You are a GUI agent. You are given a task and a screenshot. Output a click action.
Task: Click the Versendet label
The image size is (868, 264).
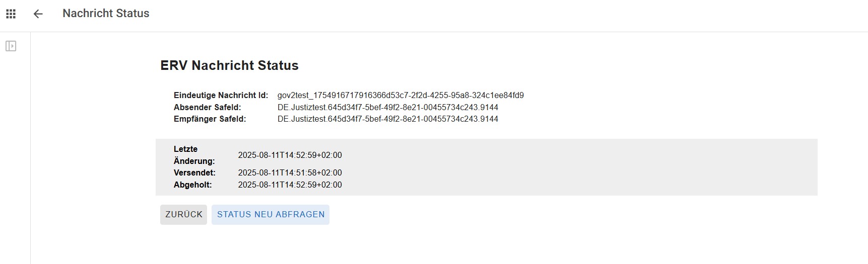(194, 172)
